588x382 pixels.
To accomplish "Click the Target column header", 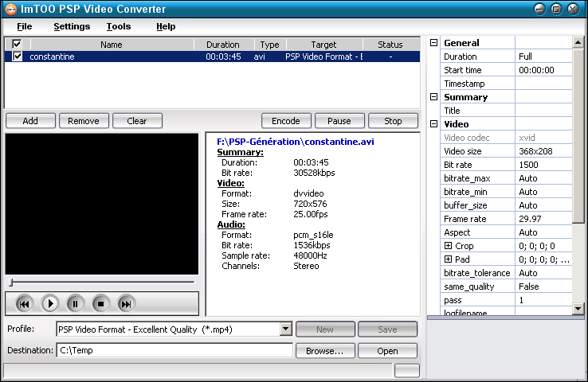I will [323, 45].
